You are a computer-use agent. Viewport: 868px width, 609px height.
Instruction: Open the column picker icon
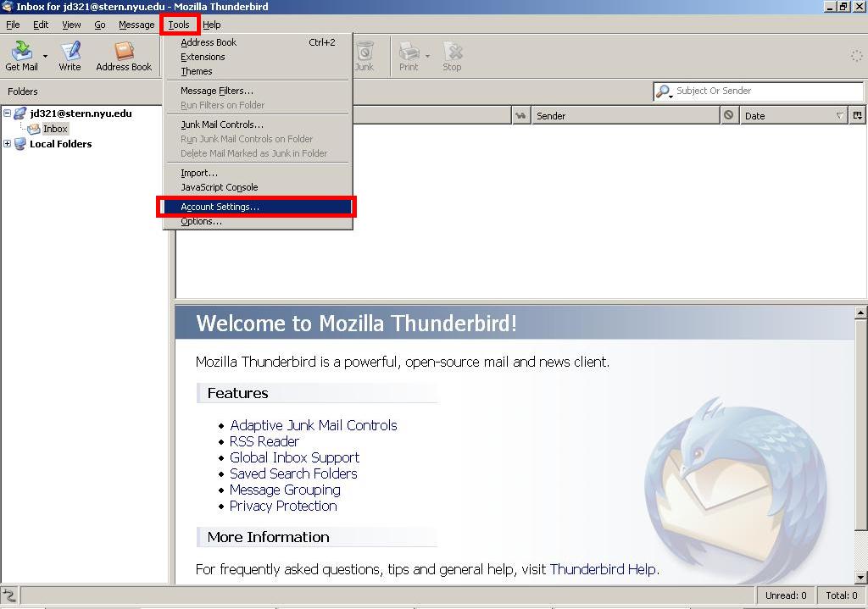[858, 115]
